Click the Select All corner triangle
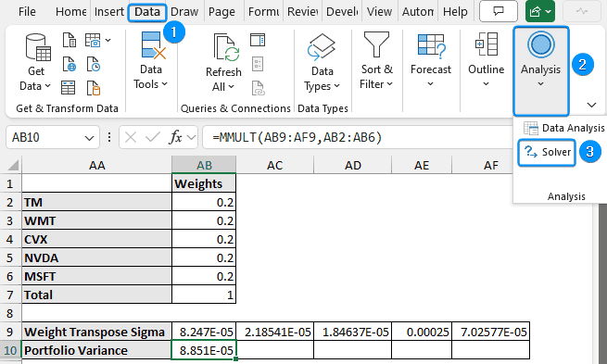 (x=13, y=166)
